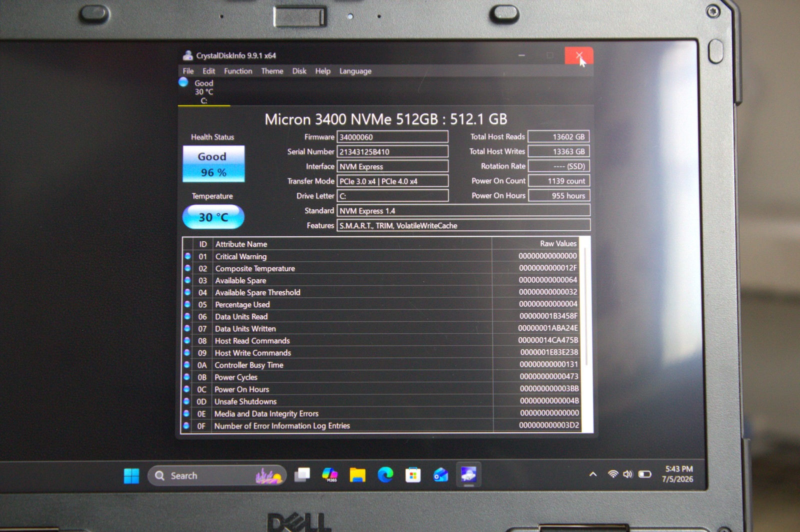The image size is (800, 532).
Task: Open Microsoft 365 Copilot from the taskbar
Action: [330, 475]
